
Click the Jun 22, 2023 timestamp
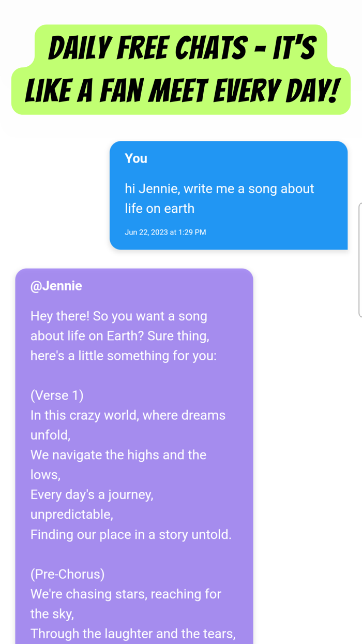click(x=165, y=232)
